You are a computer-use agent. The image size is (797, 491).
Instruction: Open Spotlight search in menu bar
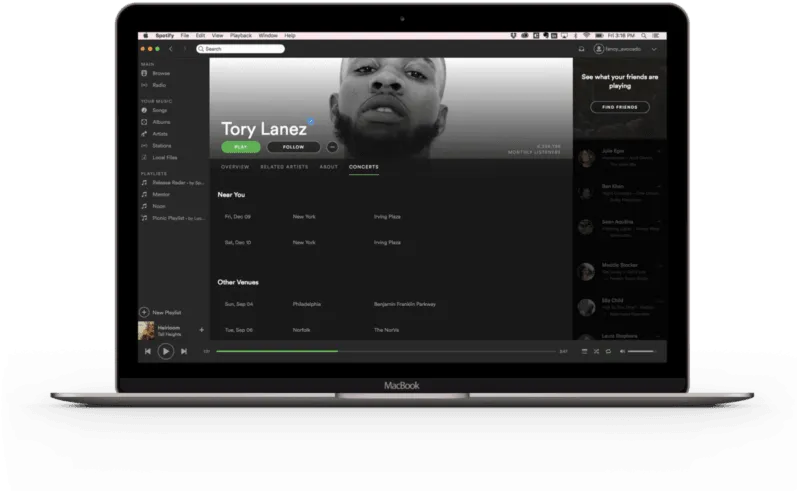point(644,36)
